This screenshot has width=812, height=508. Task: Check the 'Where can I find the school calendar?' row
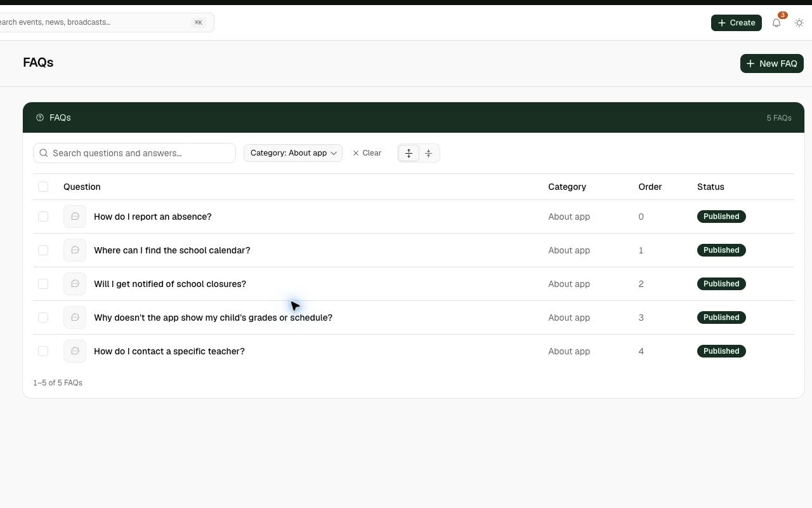(43, 250)
